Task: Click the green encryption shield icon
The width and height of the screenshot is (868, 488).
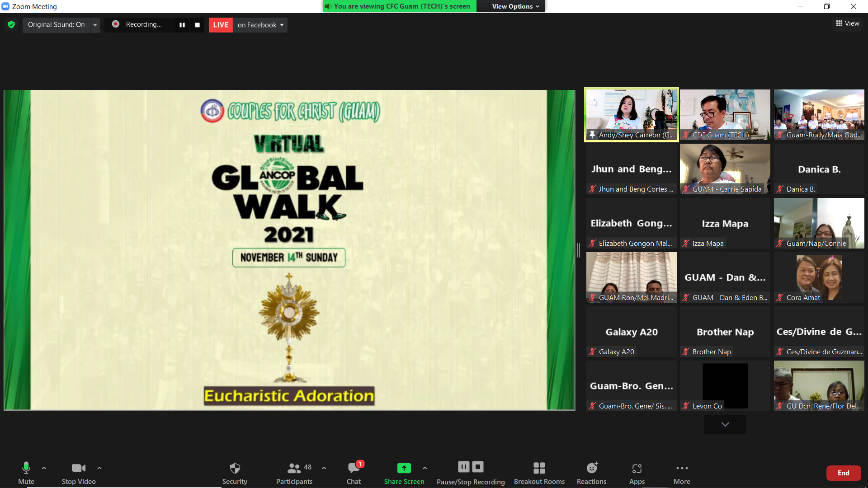Action: tap(11, 24)
